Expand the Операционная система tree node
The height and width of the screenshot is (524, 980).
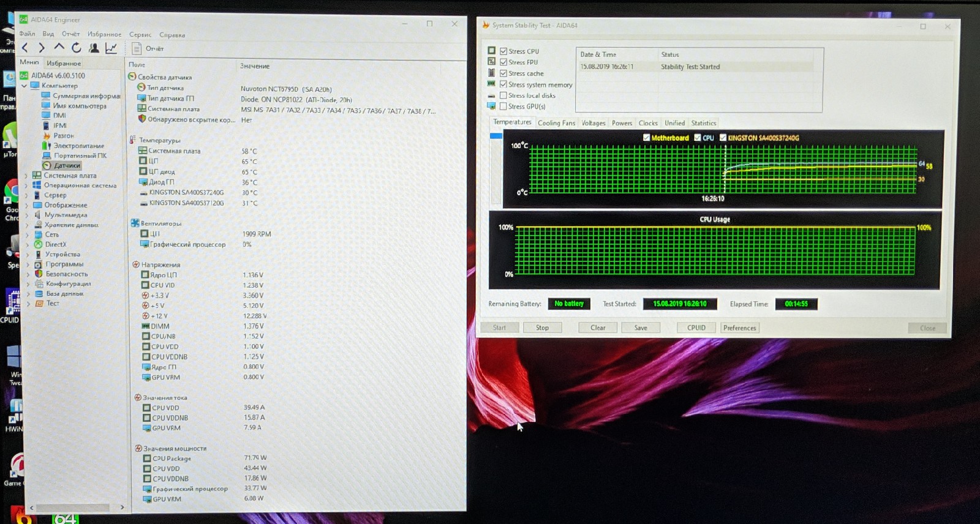point(26,185)
